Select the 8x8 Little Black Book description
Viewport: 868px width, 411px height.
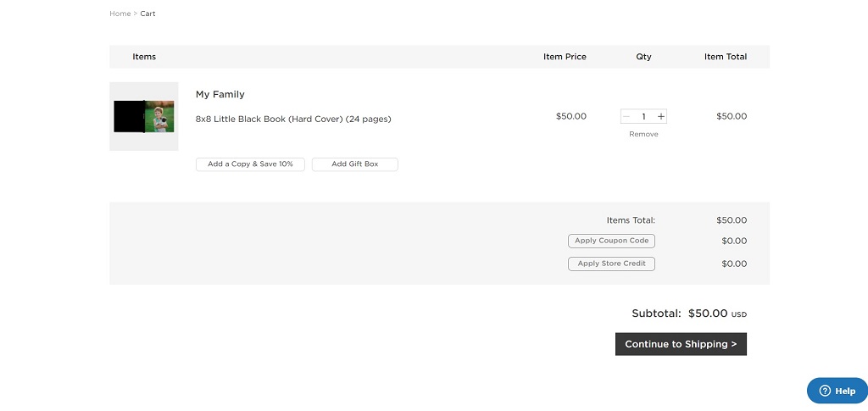[293, 119]
